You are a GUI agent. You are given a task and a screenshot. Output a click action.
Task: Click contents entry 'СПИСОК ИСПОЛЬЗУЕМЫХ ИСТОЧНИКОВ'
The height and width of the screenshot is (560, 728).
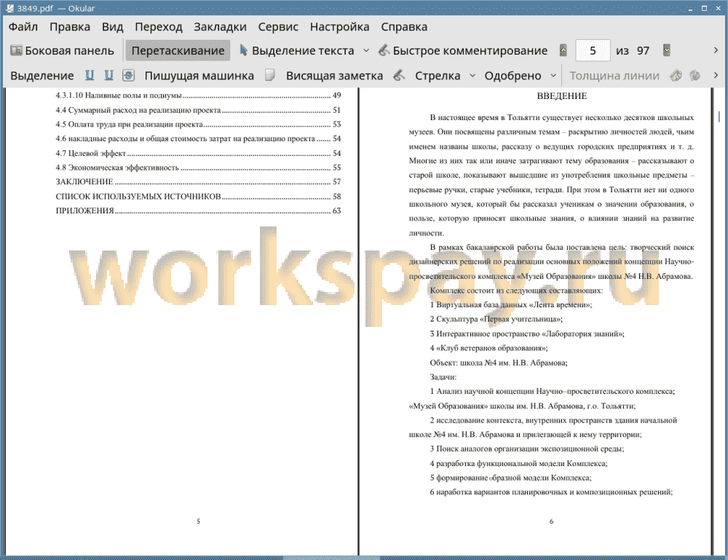pos(198,197)
